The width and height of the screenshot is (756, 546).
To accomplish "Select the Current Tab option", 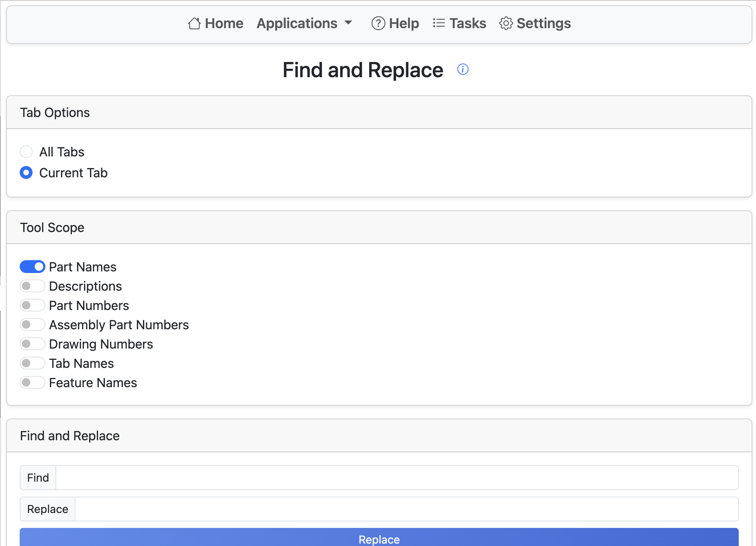I will coord(26,172).
